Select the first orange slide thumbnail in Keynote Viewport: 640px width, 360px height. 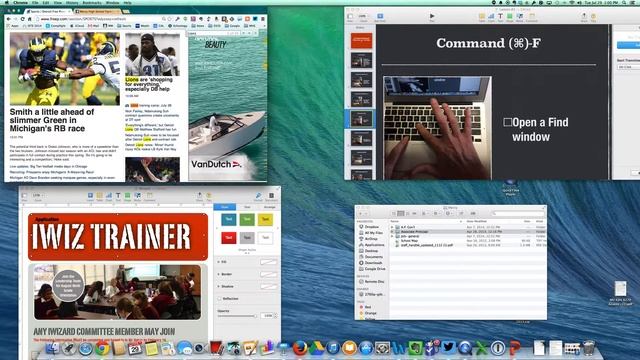pyautogui.click(x=362, y=40)
